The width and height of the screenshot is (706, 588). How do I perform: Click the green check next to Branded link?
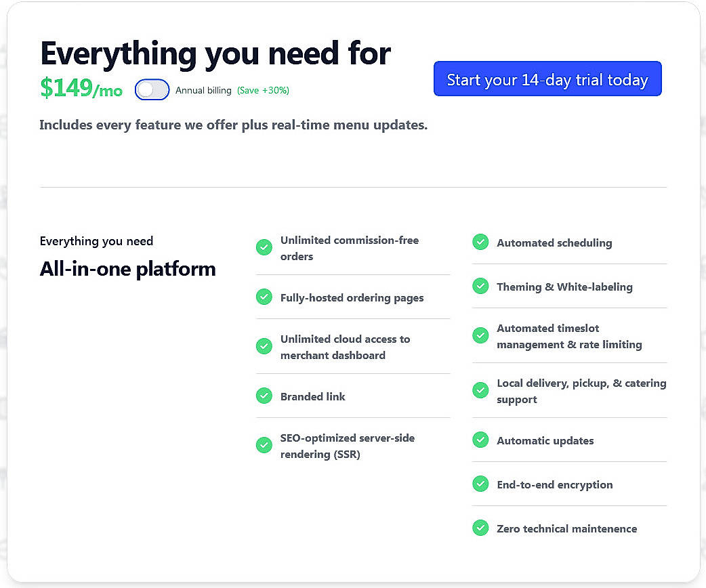pos(264,396)
